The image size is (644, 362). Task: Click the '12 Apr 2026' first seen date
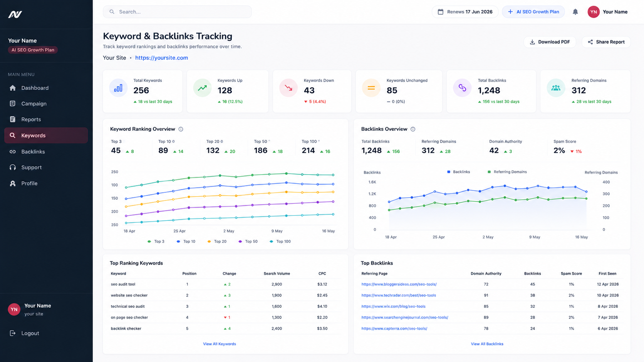pos(608,284)
